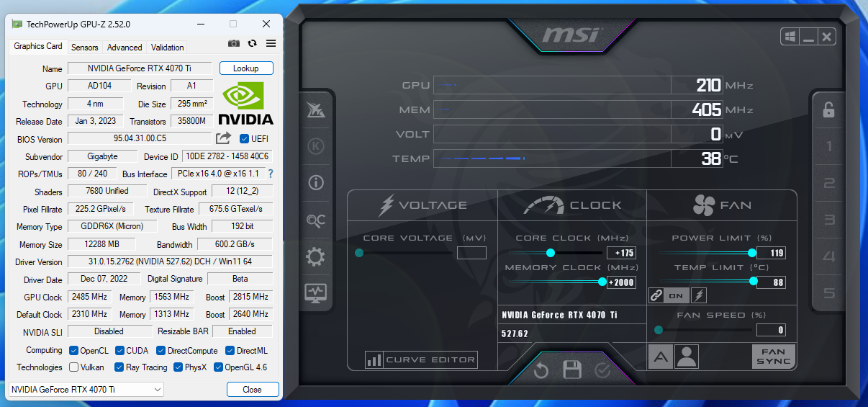Image resolution: width=868 pixels, height=407 pixels.
Task: Adjust the Fan Speed slider handle
Action: (x=658, y=330)
